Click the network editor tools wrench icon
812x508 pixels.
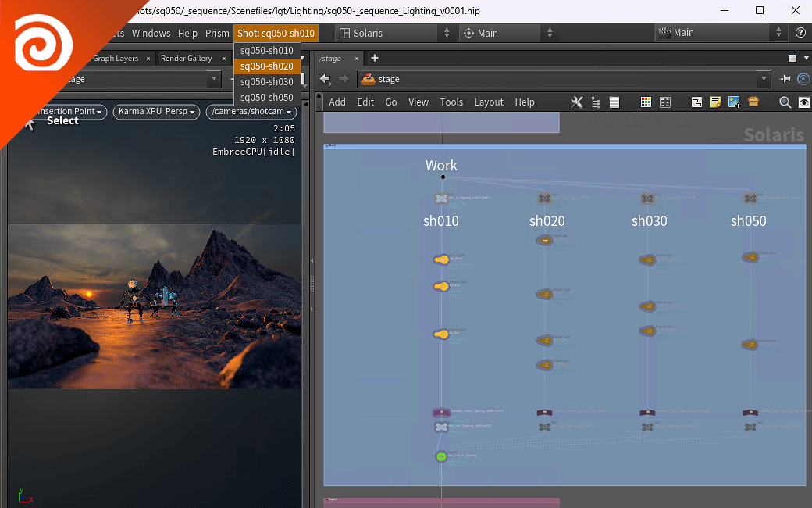pos(577,102)
